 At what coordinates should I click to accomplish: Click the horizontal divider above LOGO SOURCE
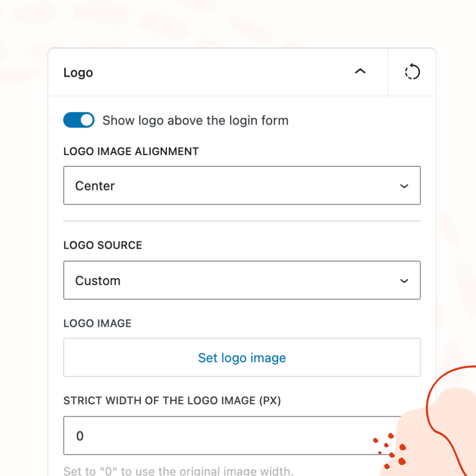[x=241, y=221]
